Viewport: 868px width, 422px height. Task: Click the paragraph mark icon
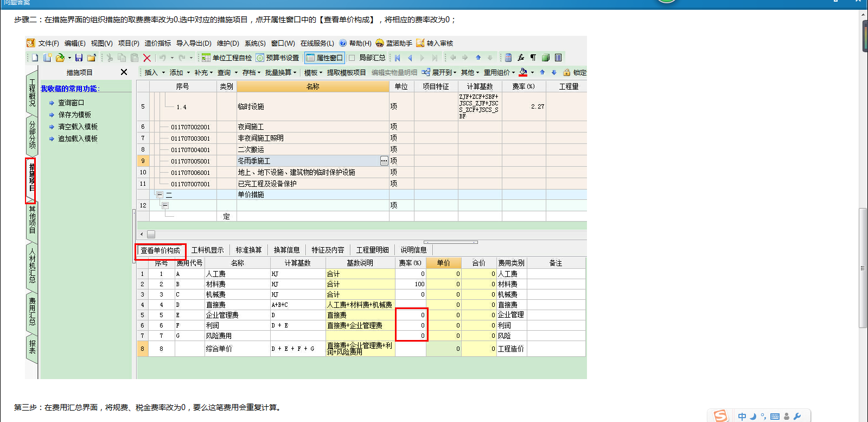tap(533, 58)
